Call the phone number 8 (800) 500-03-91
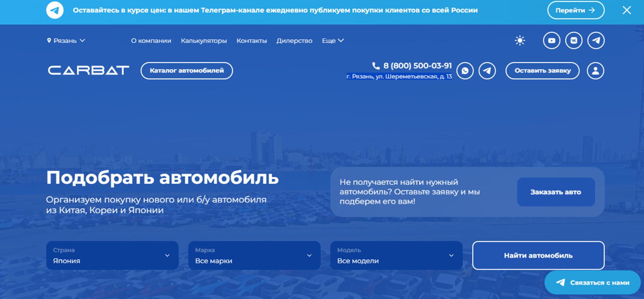Image resolution: width=644 pixels, height=299 pixels. (x=417, y=66)
